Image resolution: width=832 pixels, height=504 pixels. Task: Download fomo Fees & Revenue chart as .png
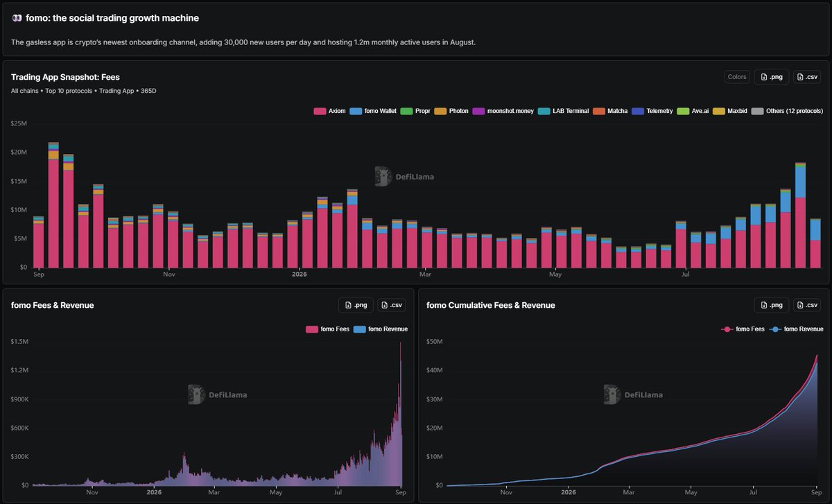(356, 305)
